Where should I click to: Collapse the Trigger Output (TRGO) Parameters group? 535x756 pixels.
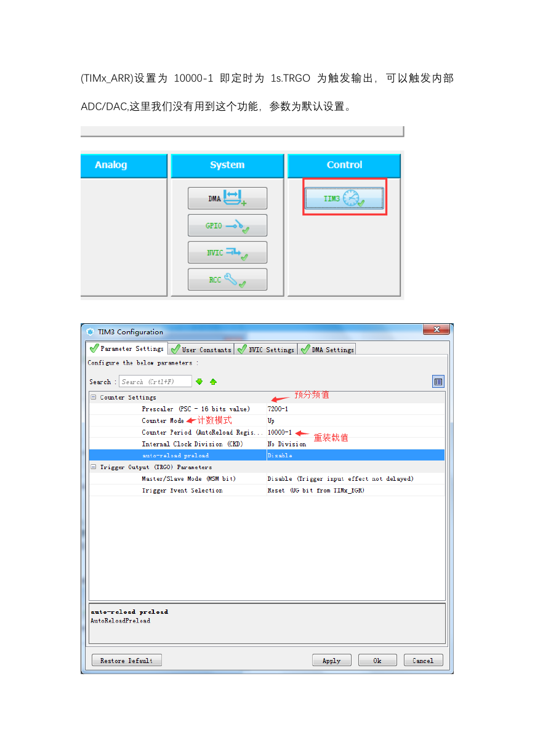94,467
